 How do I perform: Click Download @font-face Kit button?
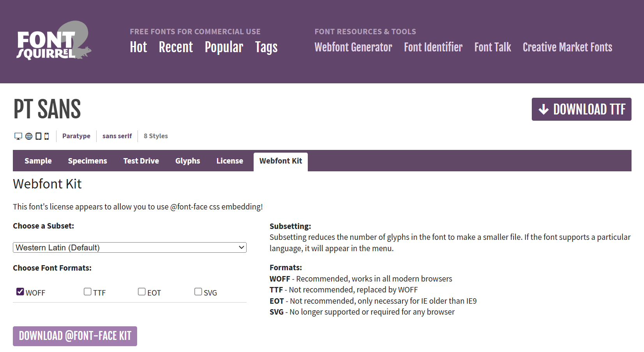[75, 336]
